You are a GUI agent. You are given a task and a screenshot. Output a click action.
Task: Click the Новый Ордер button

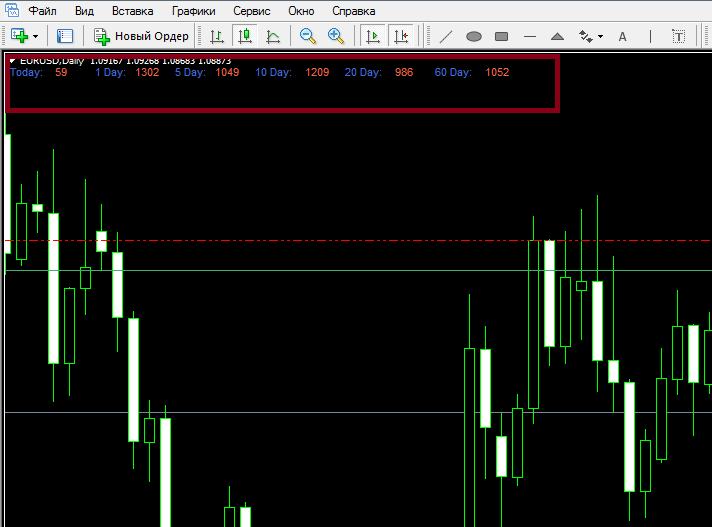[x=141, y=36]
